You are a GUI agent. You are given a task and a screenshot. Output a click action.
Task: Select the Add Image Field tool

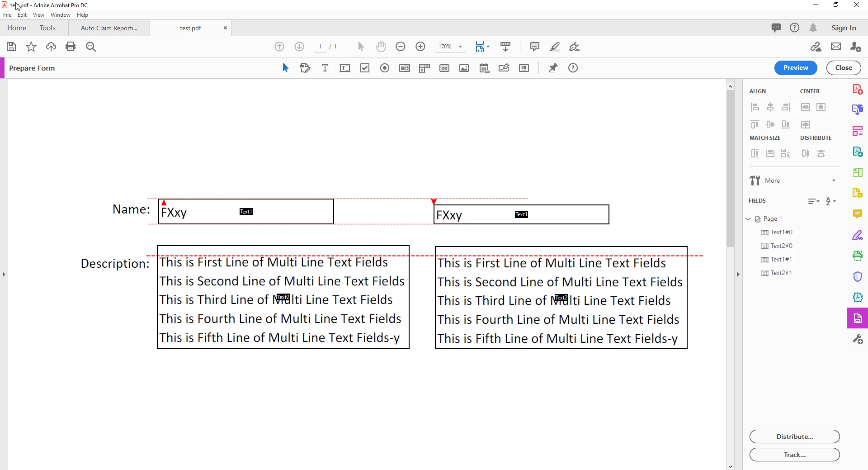click(464, 68)
